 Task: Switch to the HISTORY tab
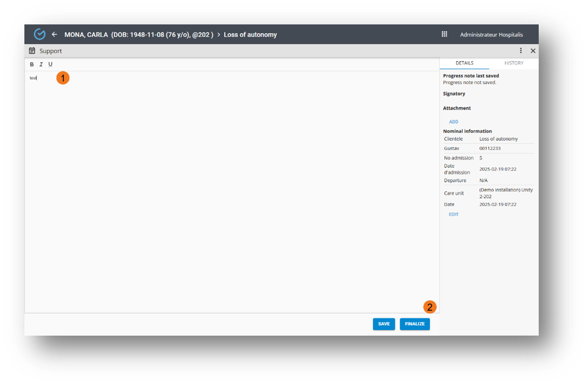[x=514, y=63]
